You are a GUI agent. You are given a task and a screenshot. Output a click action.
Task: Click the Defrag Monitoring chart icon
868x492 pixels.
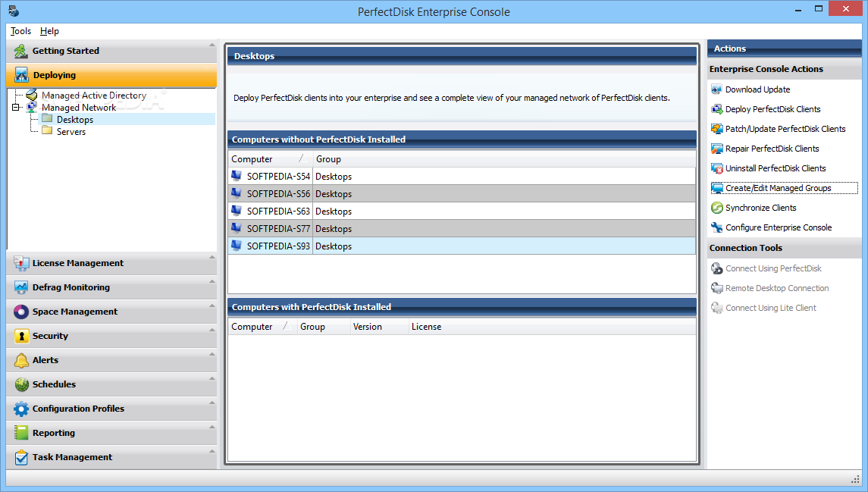21,287
